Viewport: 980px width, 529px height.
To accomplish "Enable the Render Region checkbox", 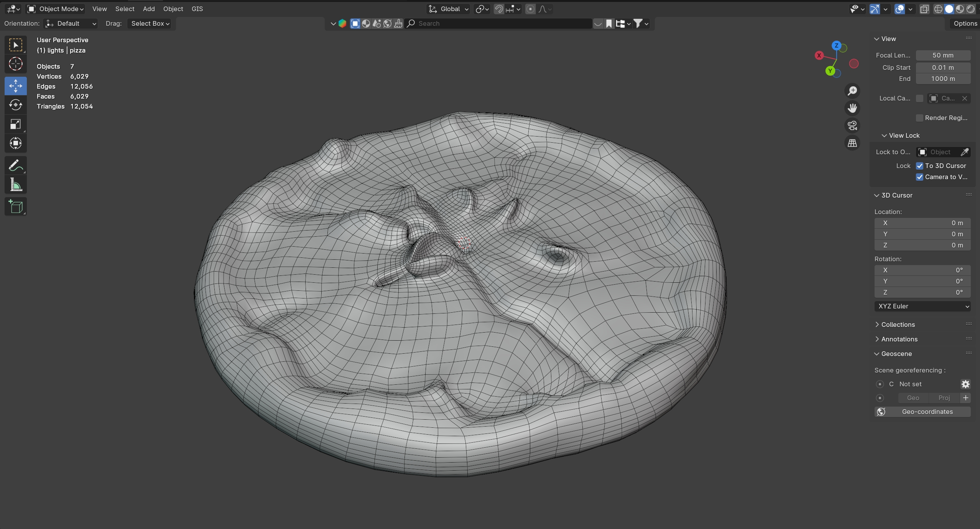I will pyautogui.click(x=919, y=118).
